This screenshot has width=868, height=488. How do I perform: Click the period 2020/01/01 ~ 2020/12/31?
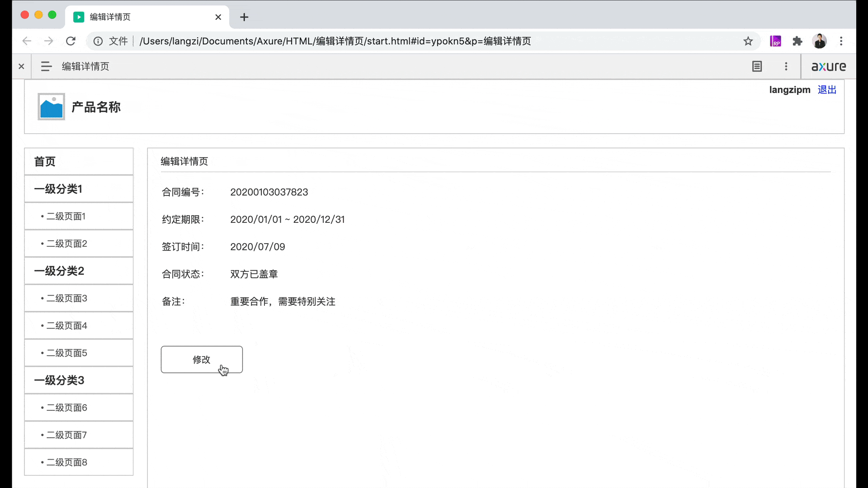(x=288, y=220)
